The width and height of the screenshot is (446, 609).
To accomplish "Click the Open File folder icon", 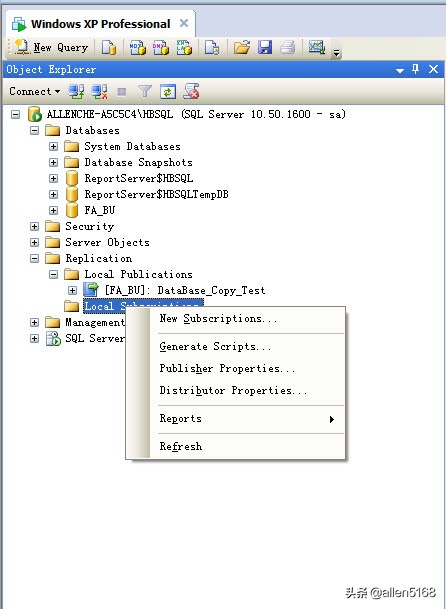I will point(242,48).
